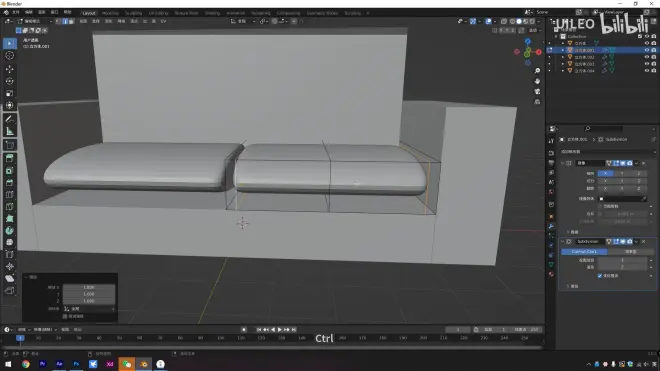
Task: Enable edge select mode
Action: pyautogui.click(x=65, y=21)
